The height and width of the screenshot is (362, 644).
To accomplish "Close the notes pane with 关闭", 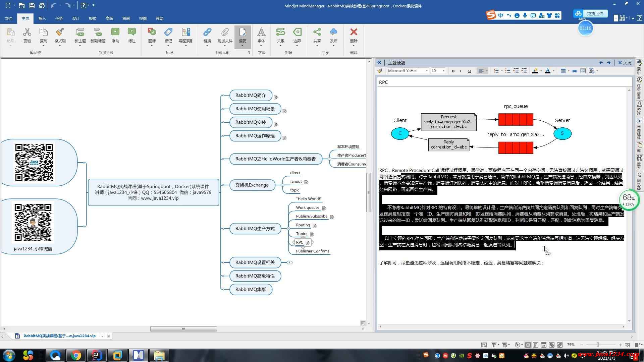I will (625, 63).
